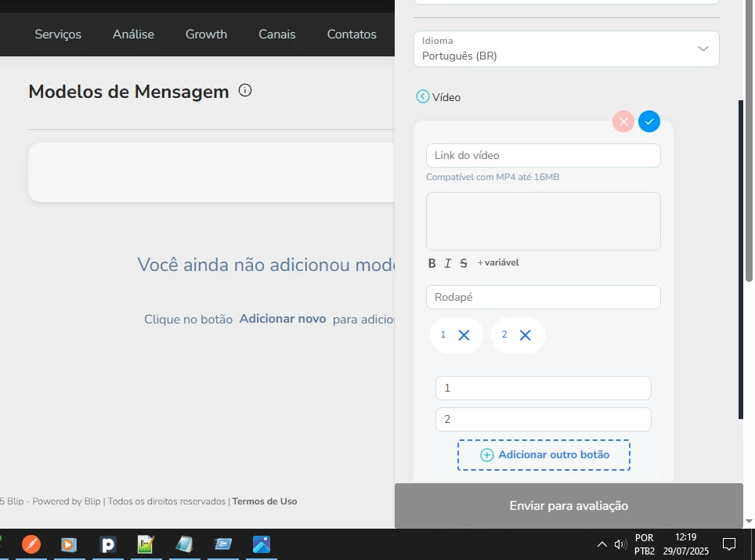Edit the button text field containing 2

pos(543,419)
